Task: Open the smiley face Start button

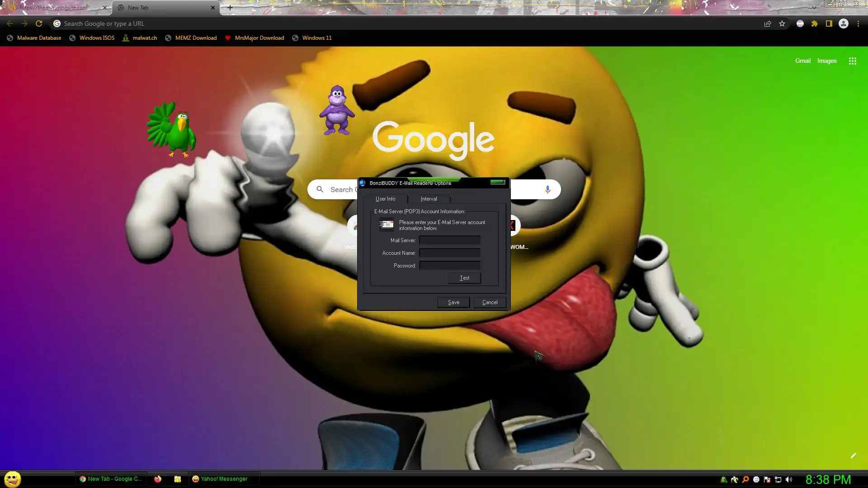Action: (13, 479)
